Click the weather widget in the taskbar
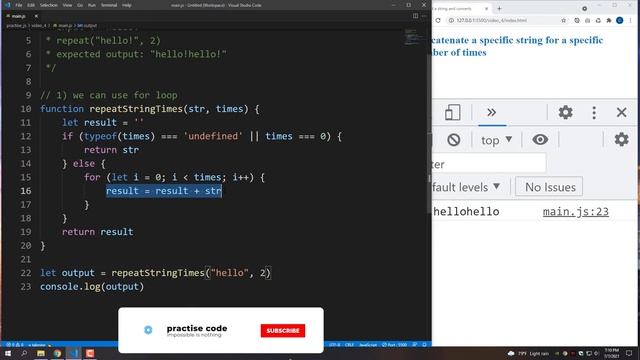 coord(528,353)
